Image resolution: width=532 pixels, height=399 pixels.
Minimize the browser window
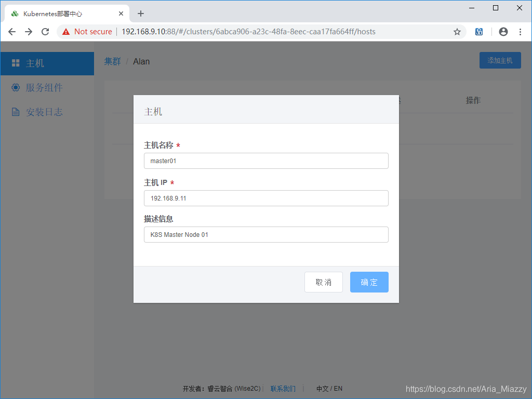pos(472,8)
